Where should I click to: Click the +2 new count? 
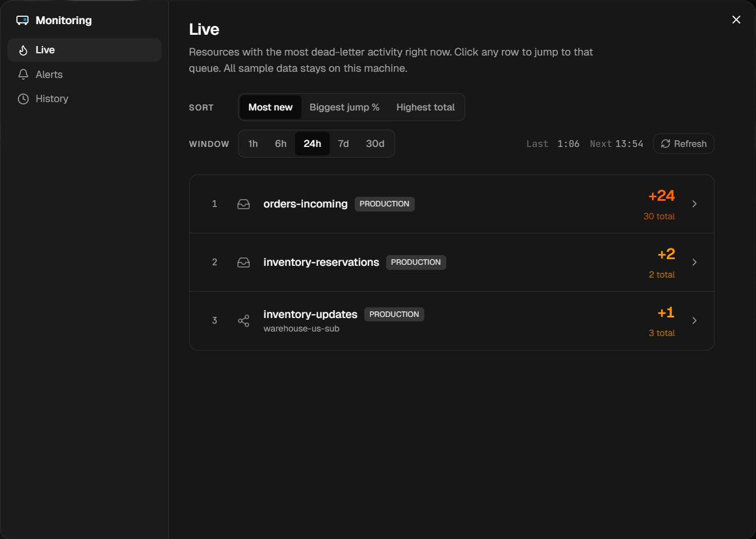(666, 254)
